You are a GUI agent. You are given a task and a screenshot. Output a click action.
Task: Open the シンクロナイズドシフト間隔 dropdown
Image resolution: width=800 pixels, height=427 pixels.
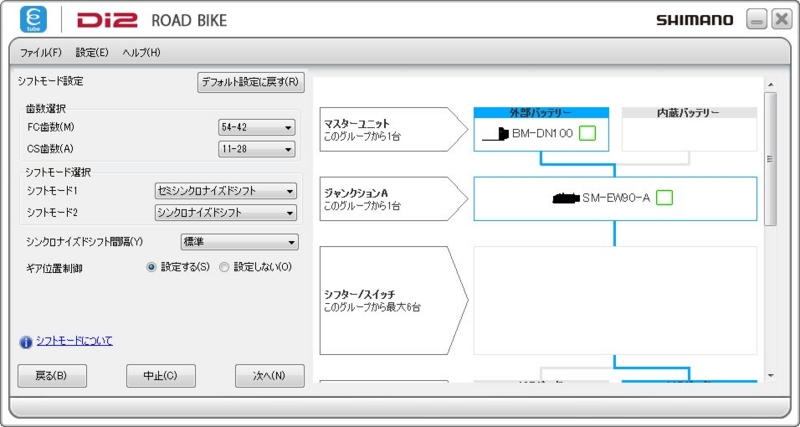coord(239,242)
